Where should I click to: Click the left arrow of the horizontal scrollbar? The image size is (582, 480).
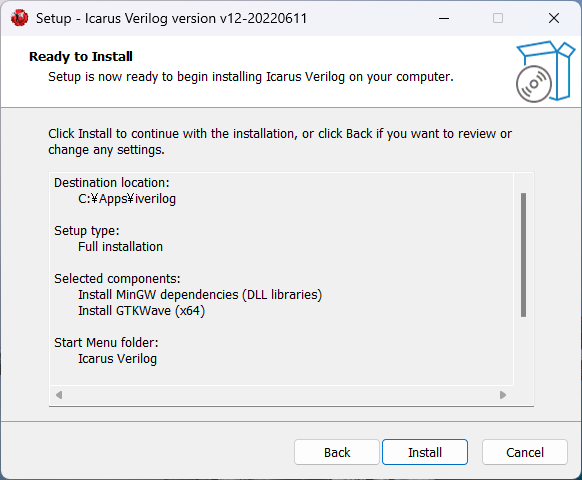[59, 395]
